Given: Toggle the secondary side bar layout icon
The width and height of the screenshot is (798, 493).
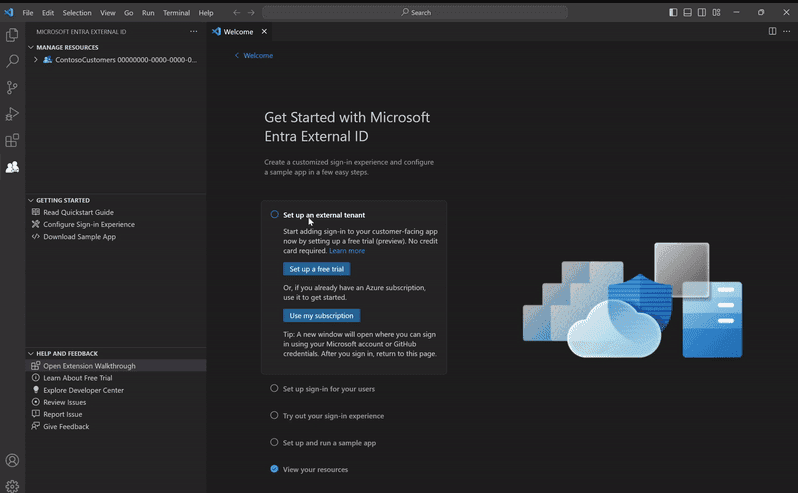Looking at the screenshot, I should pos(702,13).
